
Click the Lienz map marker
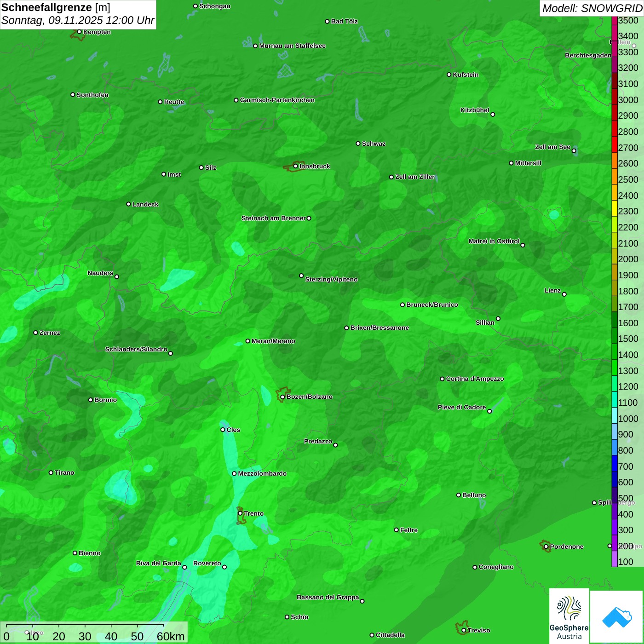[564, 294]
